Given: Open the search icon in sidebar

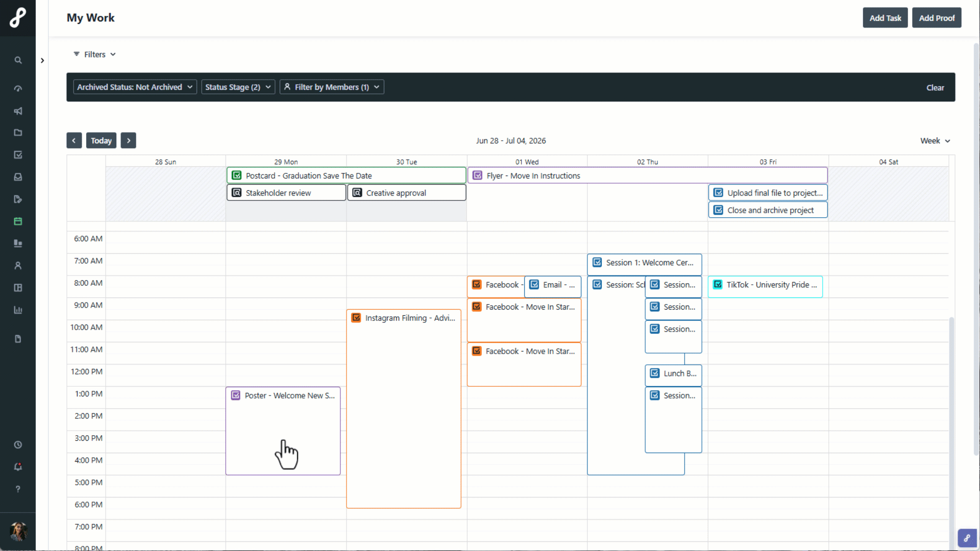Looking at the screenshot, I should [x=18, y=60].
